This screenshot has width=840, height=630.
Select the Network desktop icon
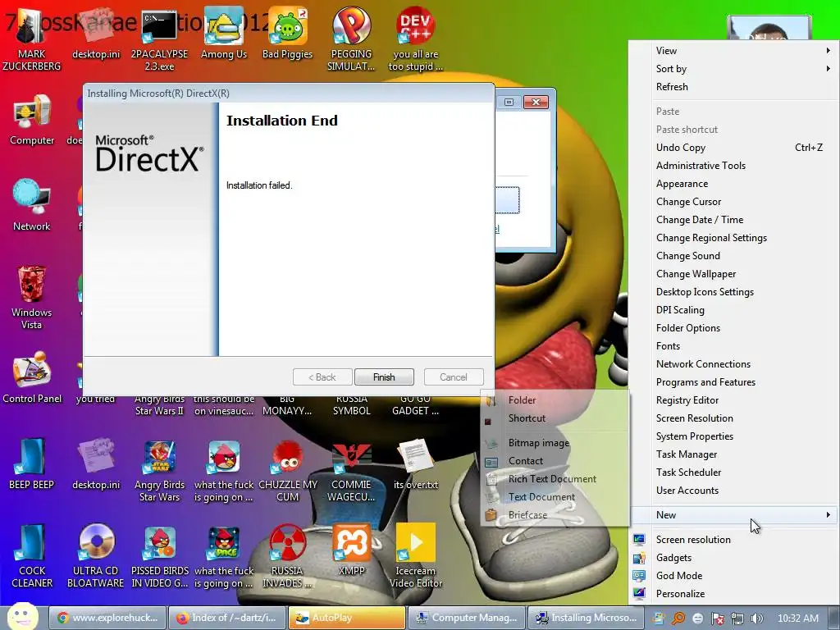(x=32, y=205)
